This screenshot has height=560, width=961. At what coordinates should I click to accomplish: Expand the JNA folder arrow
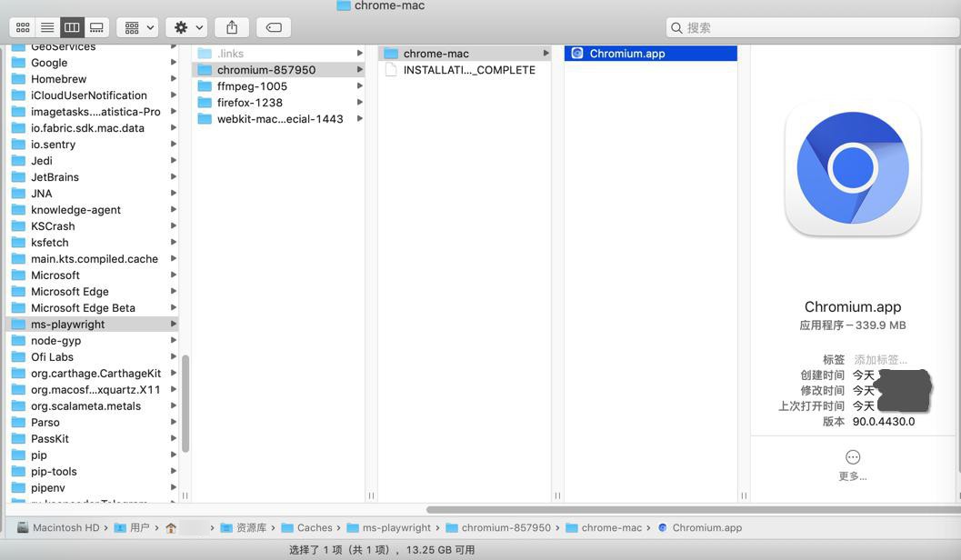(x=174, y=193)
